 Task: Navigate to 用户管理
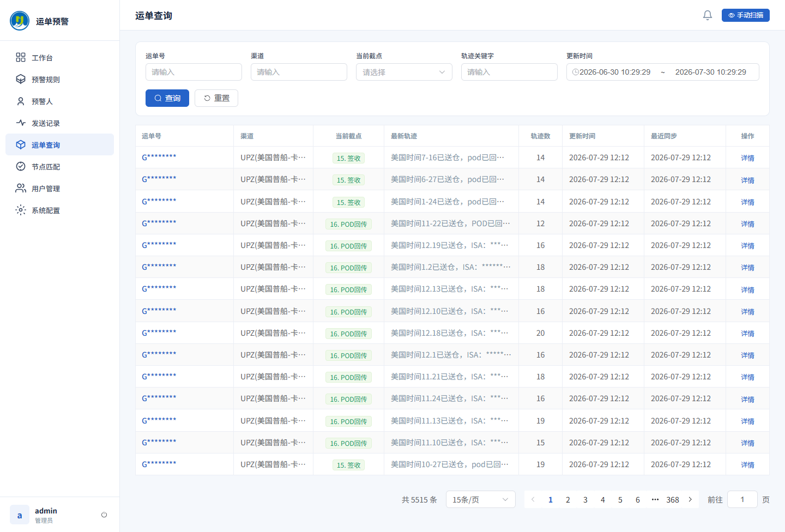[59, 189]
